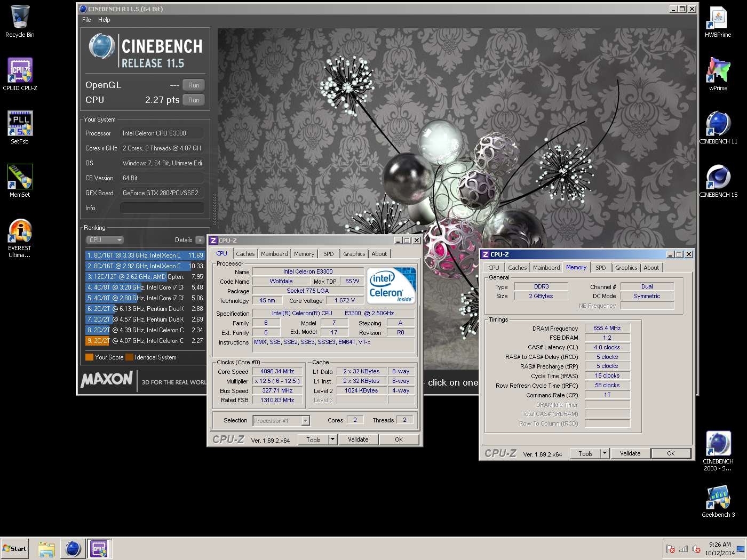Click the orange Your Score swatch
This screenshot has height=560, width=747.
coord(89,357)
